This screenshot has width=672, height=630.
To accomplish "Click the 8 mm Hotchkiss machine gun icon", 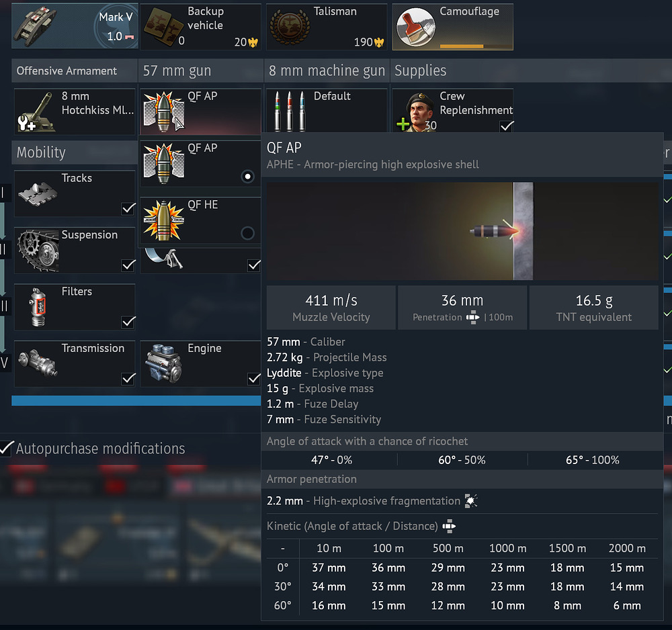I will [36, 111].
